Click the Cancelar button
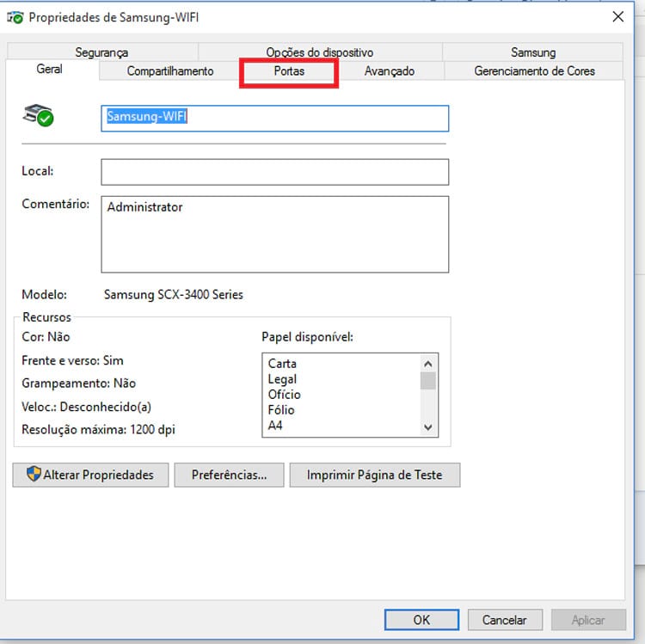Viewport: 645px width, 644px height. [x=505, y=620]
